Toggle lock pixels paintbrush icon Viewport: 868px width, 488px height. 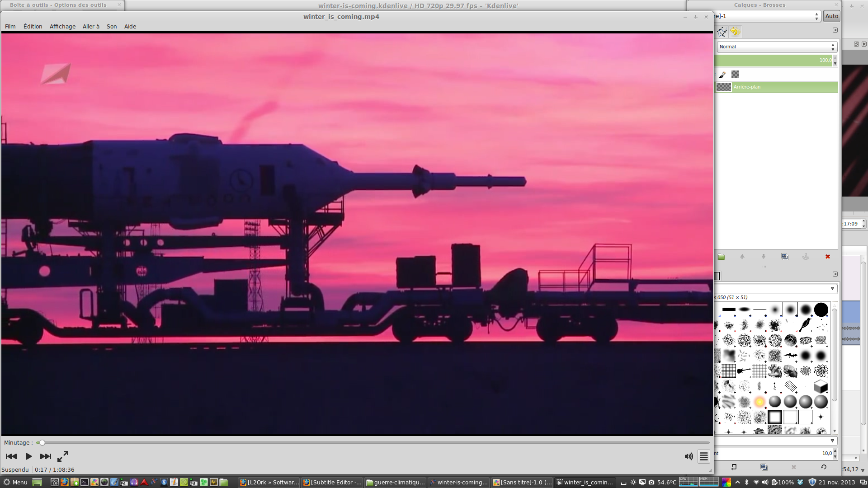tap(722, 74)
